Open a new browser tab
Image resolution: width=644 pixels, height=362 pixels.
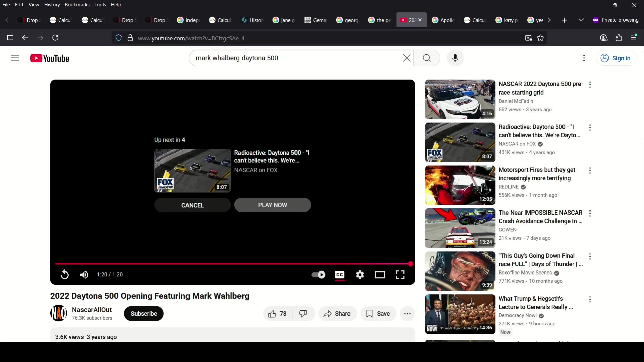[x=565, y=20]
